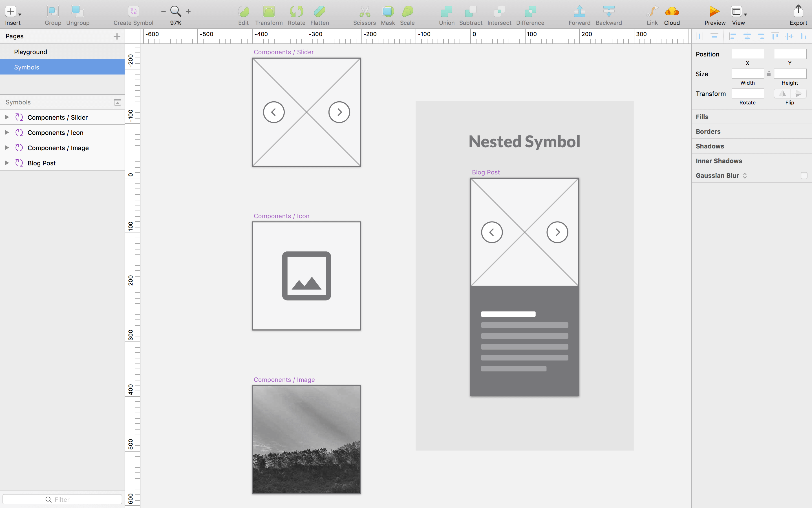
Task: Click the Width size field
Action: click(748, 74)
